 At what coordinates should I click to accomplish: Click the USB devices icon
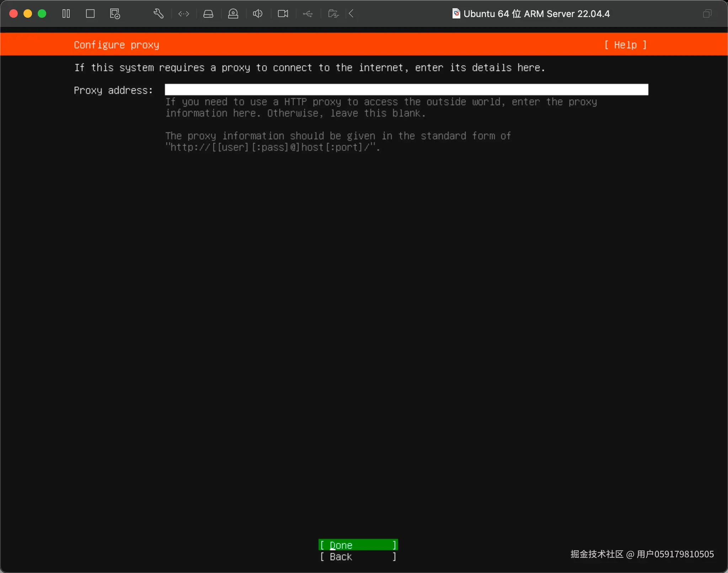[x=308, y=14]
